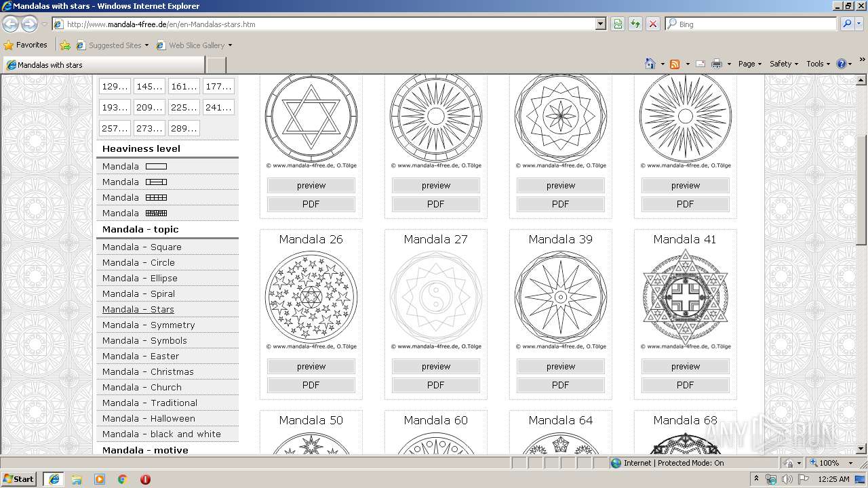
Task: Click the Add to Favorites Bar icon
Action: (x=65, y=45)
